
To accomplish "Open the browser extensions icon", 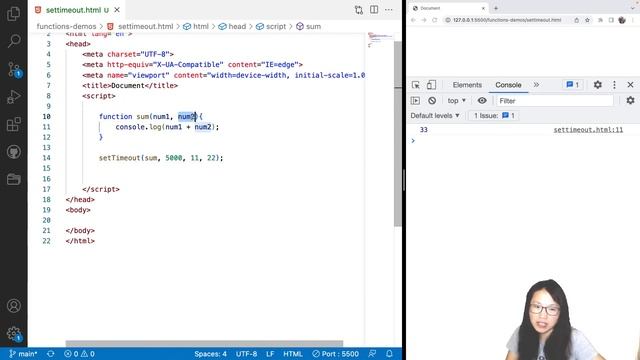I will click(600, 20).
